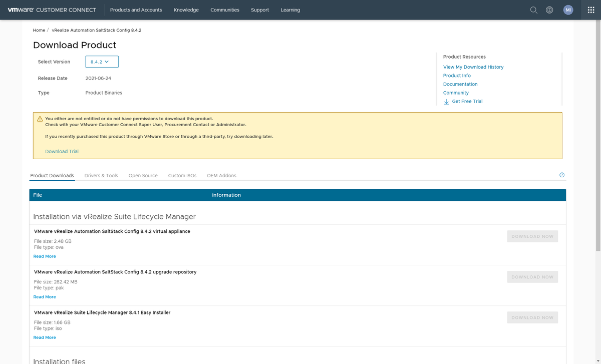Image resolution: width=601 pixels, height=364 pixels.
Task: Click File size: 1.66 GB text
Action: pyautogui.click(x=52, y=322)
